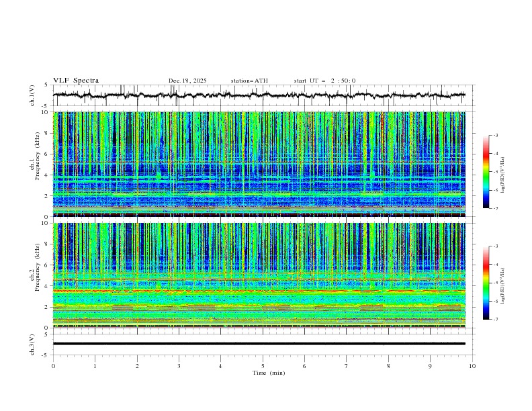This screenshot has height=411, width=532.
Task: Click inside the ch.1 spectrogram panel
Action: 259,164
